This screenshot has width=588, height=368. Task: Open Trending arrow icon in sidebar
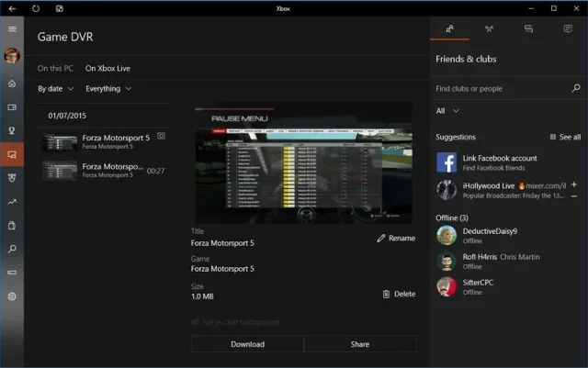click(12, 202)
